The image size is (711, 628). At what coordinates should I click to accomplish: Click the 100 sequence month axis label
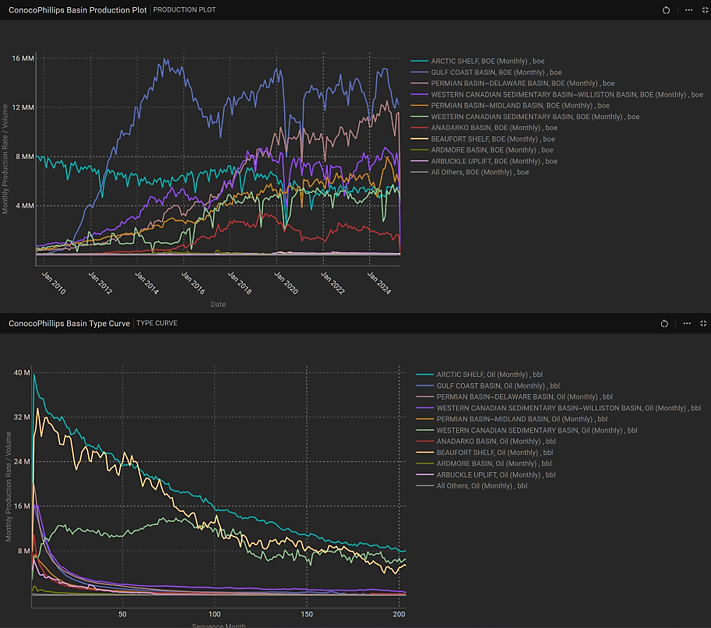point(214,614)
